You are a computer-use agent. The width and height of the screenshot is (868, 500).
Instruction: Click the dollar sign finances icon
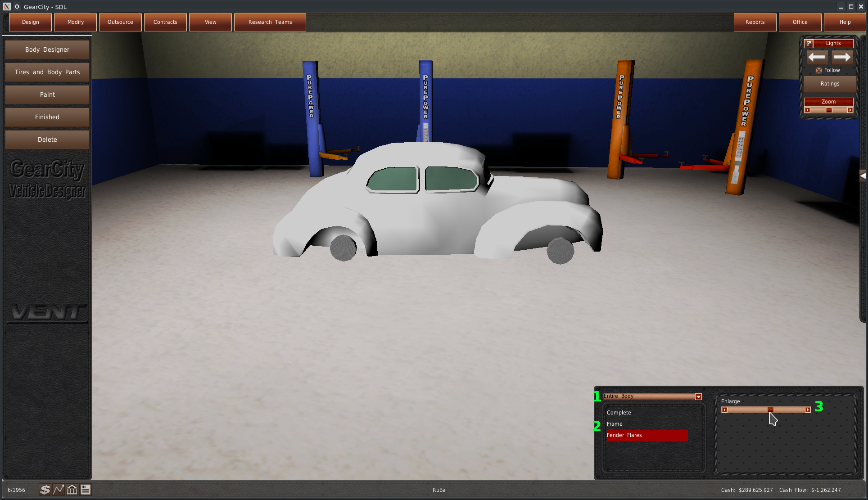point(45,490)
